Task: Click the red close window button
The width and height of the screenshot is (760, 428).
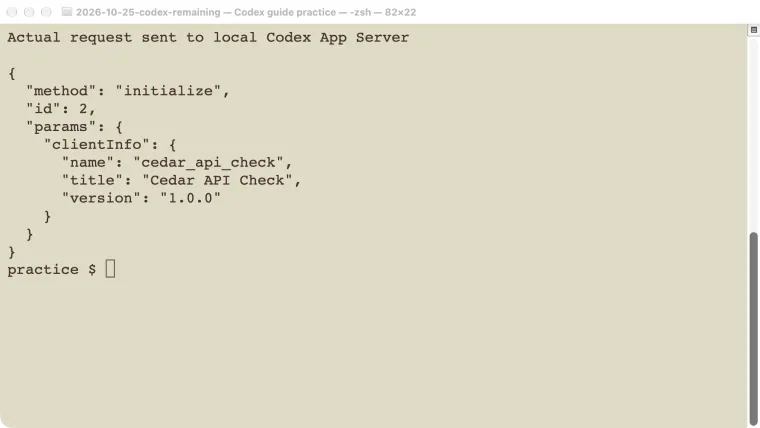Action: pos(12,12)
